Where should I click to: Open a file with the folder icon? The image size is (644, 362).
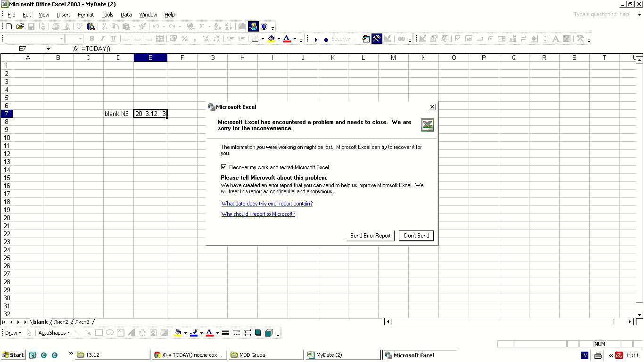(20, 26)
